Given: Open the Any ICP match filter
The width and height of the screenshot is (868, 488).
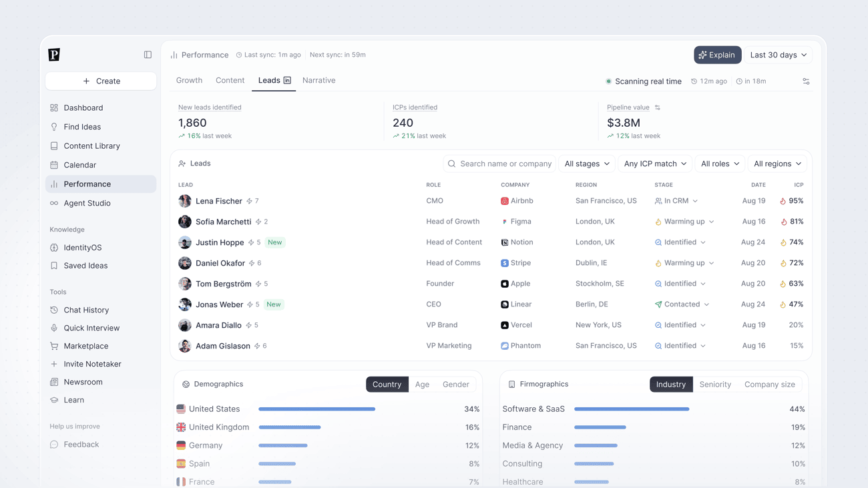Looking at the screenshot, I should 655,164.
